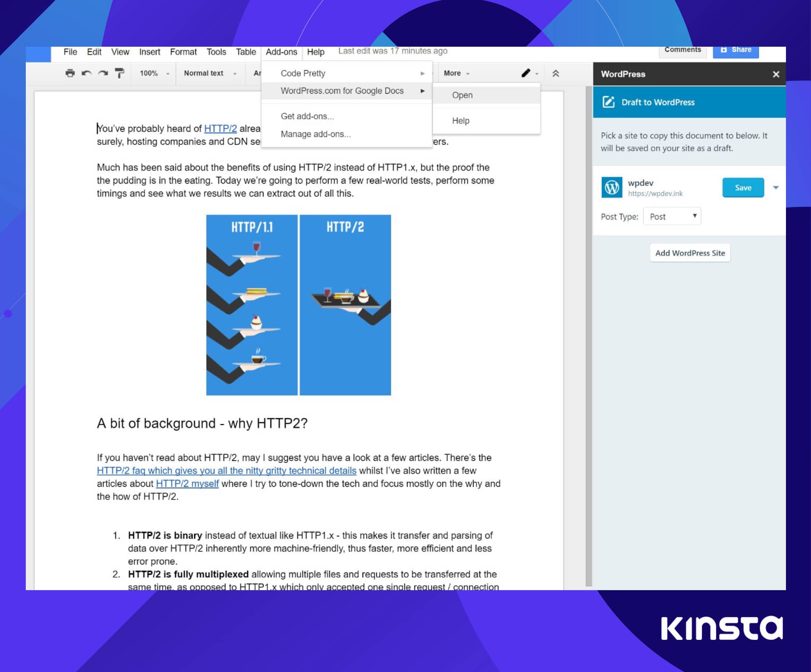Viewport: 811px width, 672px height.
Task: Click Last edit was 17 minutes ago
Action: [393, 50]
